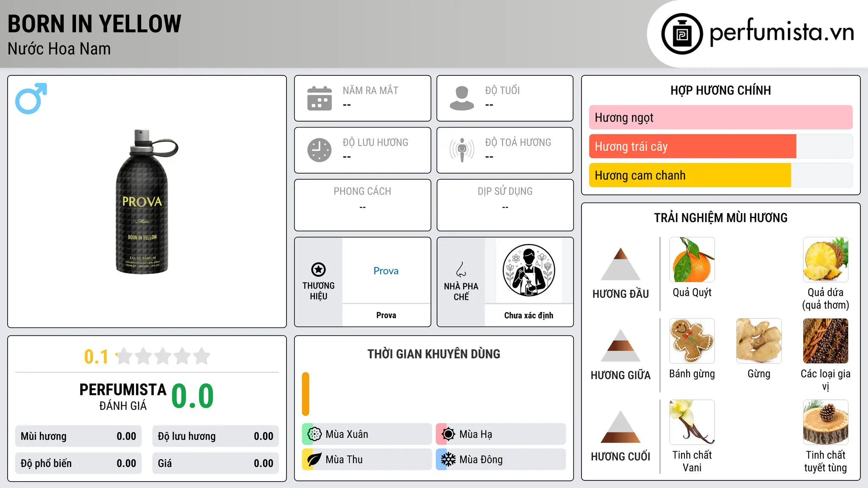
Task: Click the person icon beside Độ tuổi
Action: 462,98
